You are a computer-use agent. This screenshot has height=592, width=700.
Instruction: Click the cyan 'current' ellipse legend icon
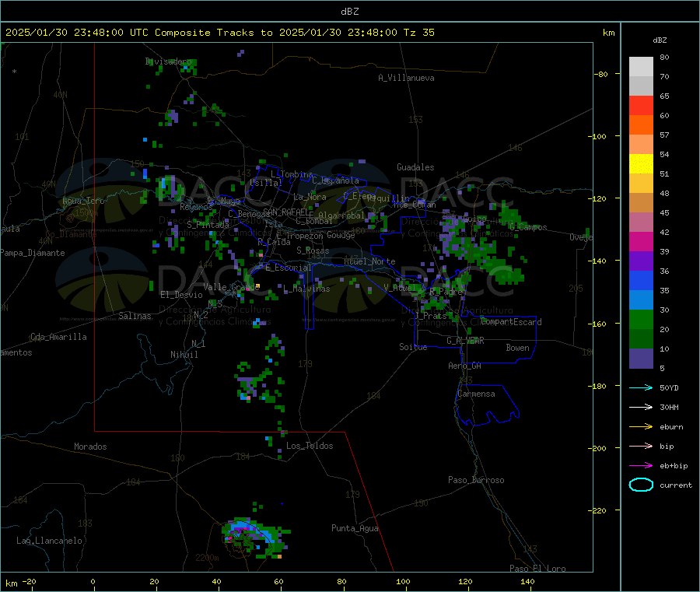coord(641,485)
